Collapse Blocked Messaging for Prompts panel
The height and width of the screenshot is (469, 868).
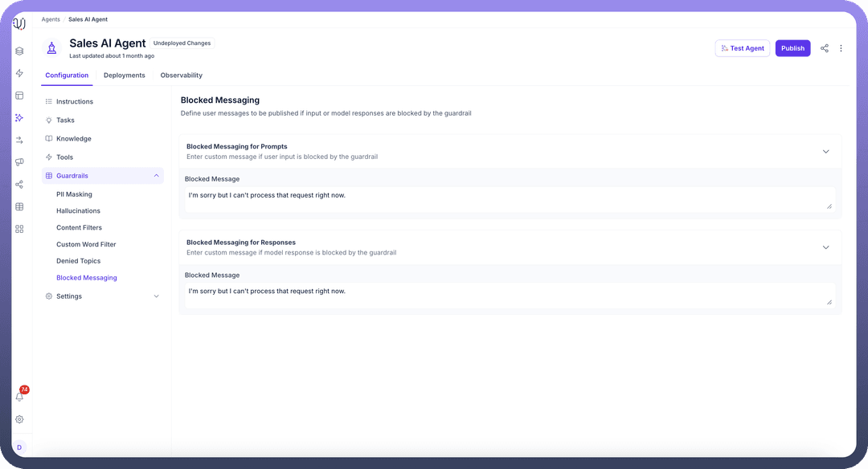(825, 151)
